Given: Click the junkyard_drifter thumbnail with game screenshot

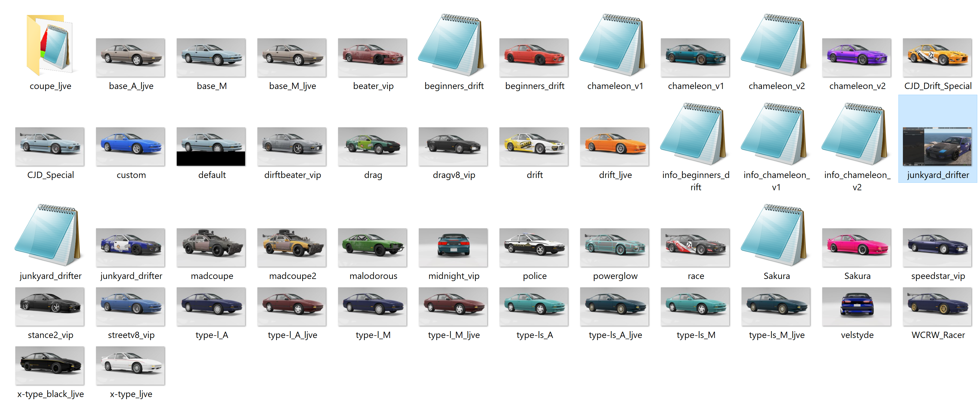Looking at the screenshot, I should [937, 147].
